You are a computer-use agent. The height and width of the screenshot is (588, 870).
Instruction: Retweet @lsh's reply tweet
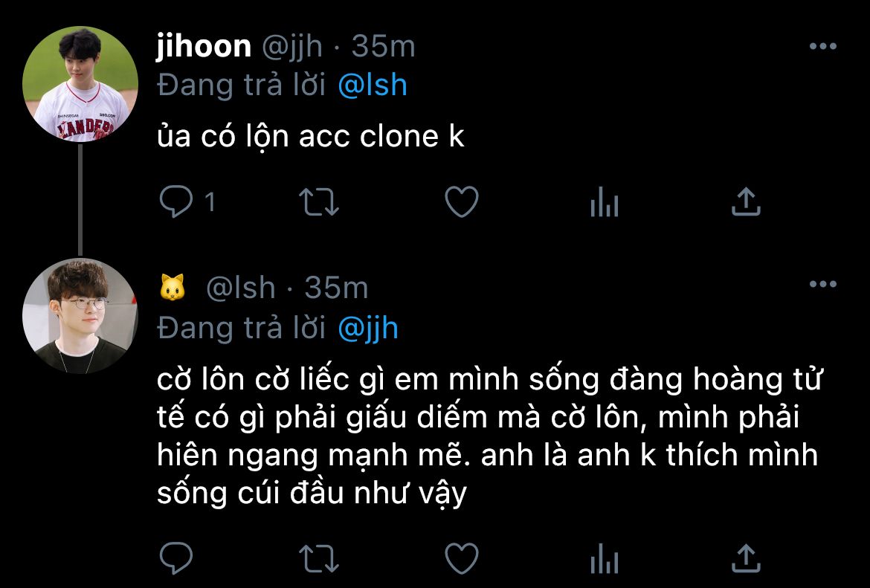318,558
